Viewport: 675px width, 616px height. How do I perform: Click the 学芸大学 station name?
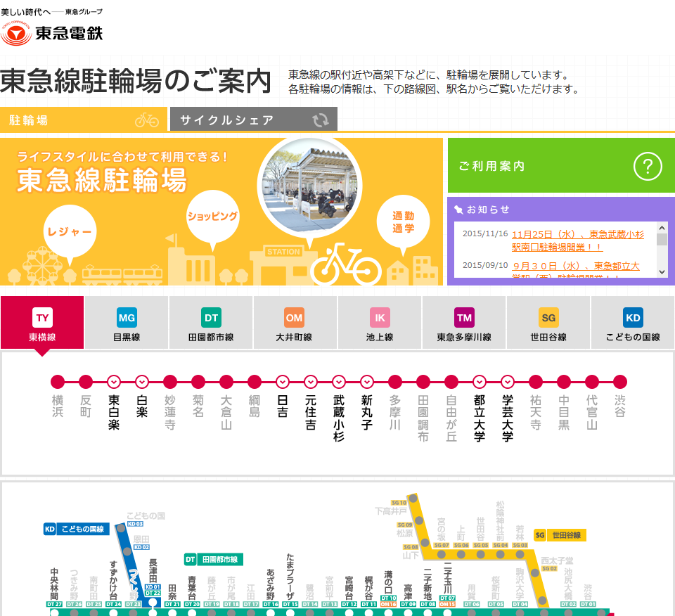click(508, 418)
